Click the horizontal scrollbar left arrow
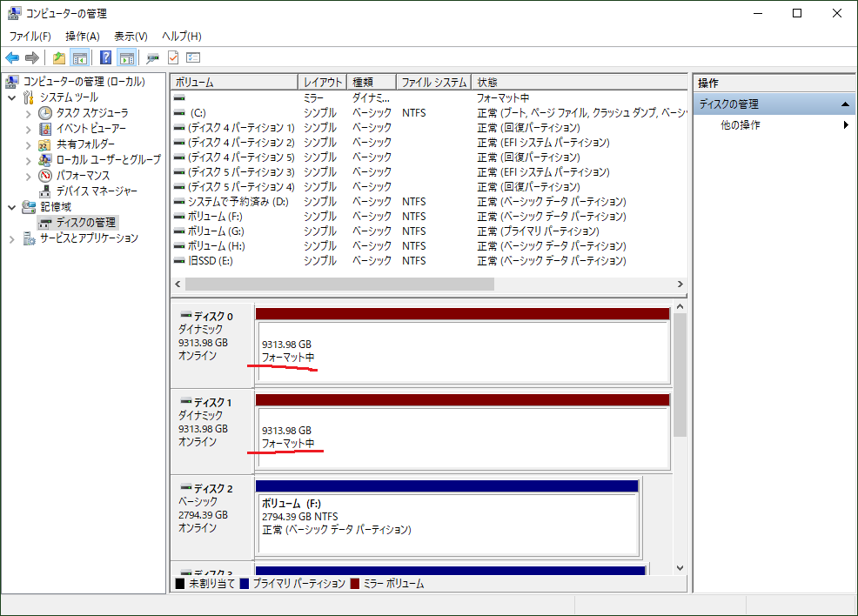The width and height of the screenshot is (858, 616). point(178,284)
